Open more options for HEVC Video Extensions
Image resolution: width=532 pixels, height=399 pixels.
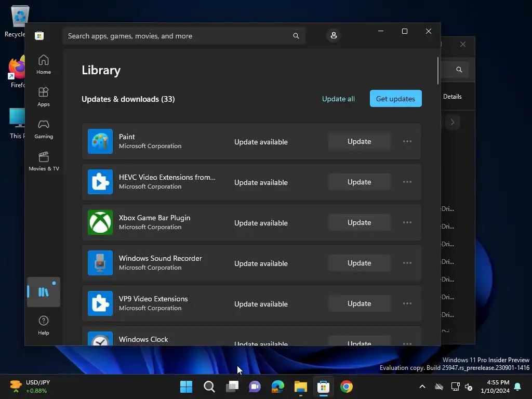(x=407, y=182)
